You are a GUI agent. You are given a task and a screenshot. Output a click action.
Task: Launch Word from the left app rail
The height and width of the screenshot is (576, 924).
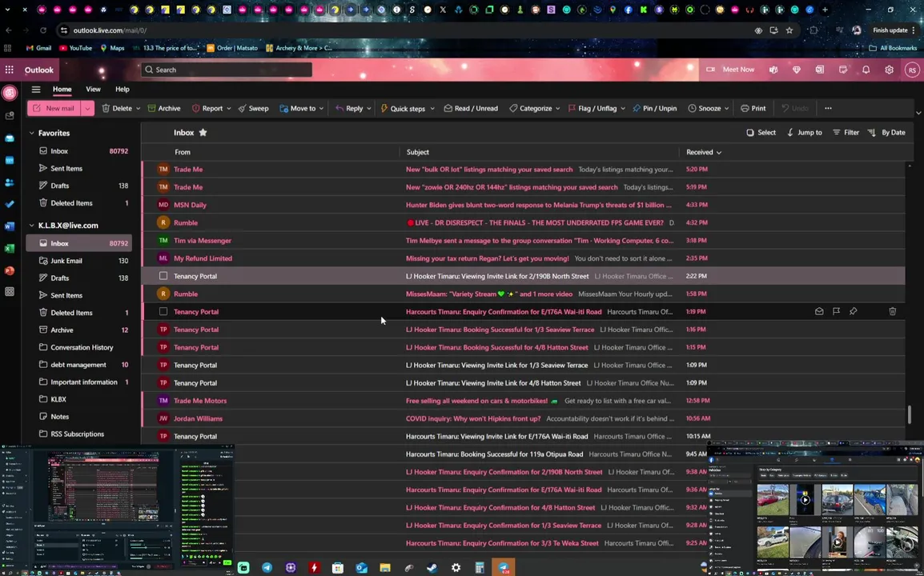click(x=10, y=226)
